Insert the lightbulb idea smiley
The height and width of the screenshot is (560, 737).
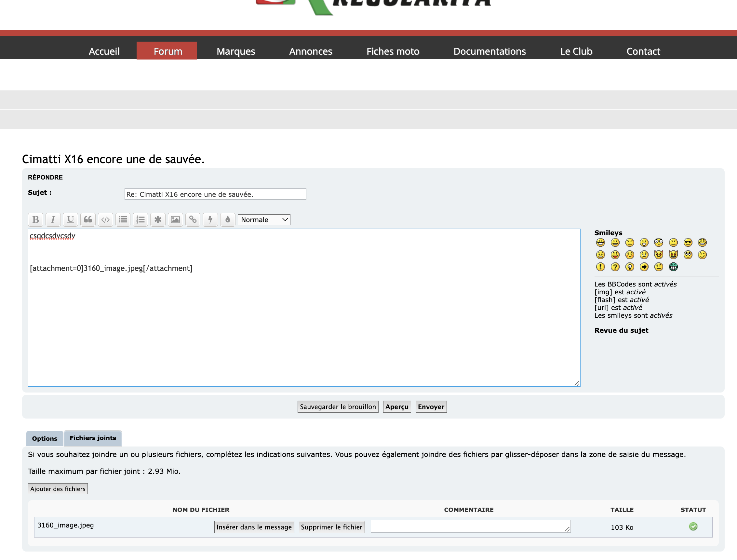[630, 267]
